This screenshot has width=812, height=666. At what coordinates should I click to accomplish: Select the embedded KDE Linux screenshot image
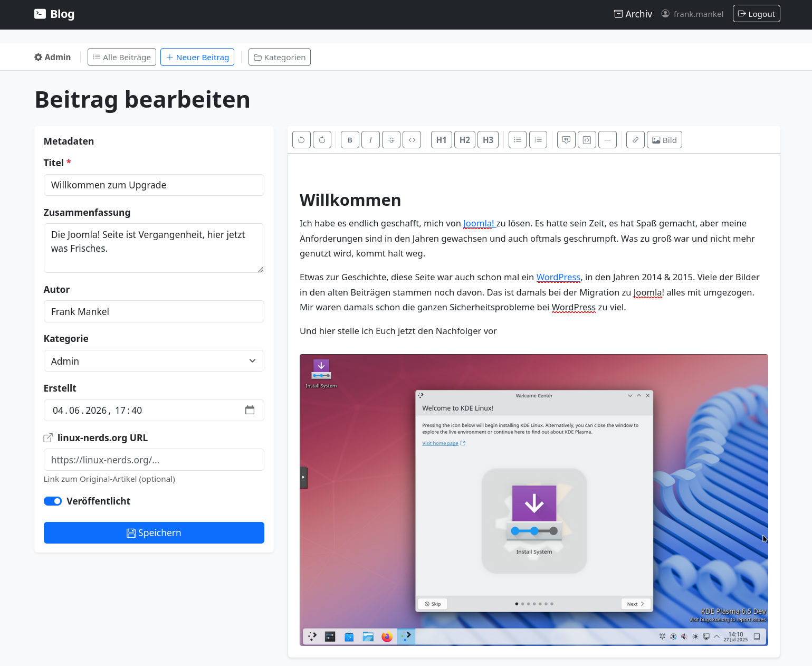(534, 500)
